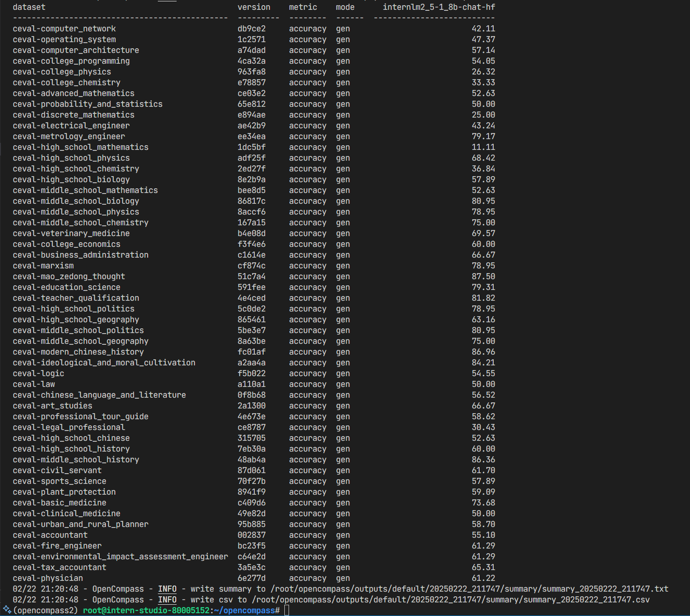Click version hash 'adf25f'
The image size is (690, 616).
[252, 158]
